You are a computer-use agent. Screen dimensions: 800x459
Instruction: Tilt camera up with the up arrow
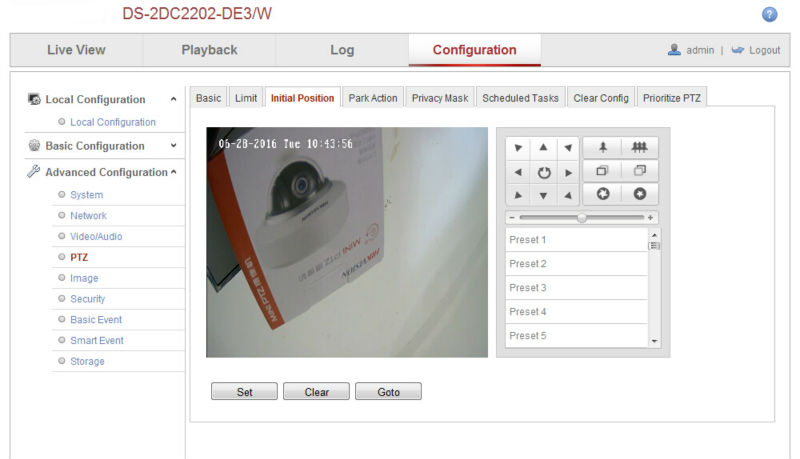click(x=543, y=148)
